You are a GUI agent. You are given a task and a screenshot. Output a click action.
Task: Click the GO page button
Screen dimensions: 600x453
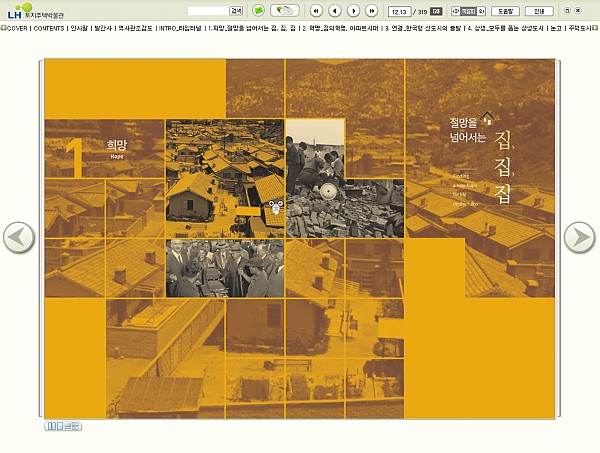tap(436, 11)
